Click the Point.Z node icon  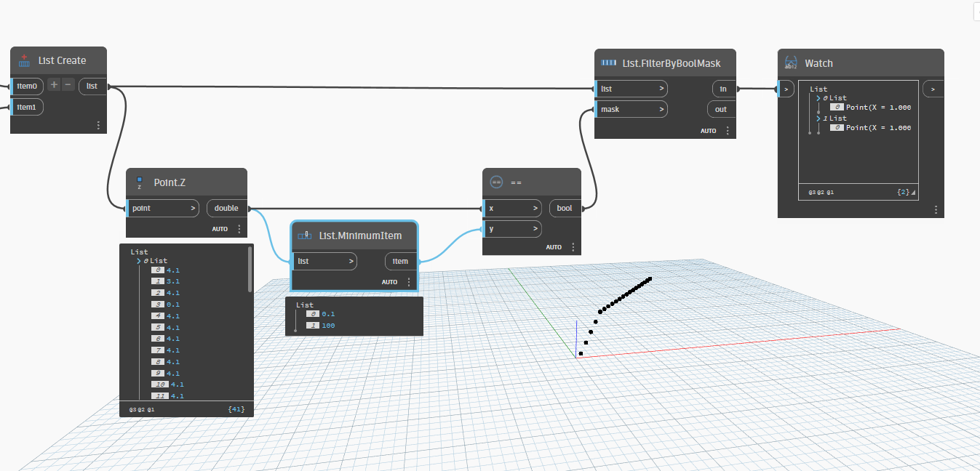click(x=138, y=182)
